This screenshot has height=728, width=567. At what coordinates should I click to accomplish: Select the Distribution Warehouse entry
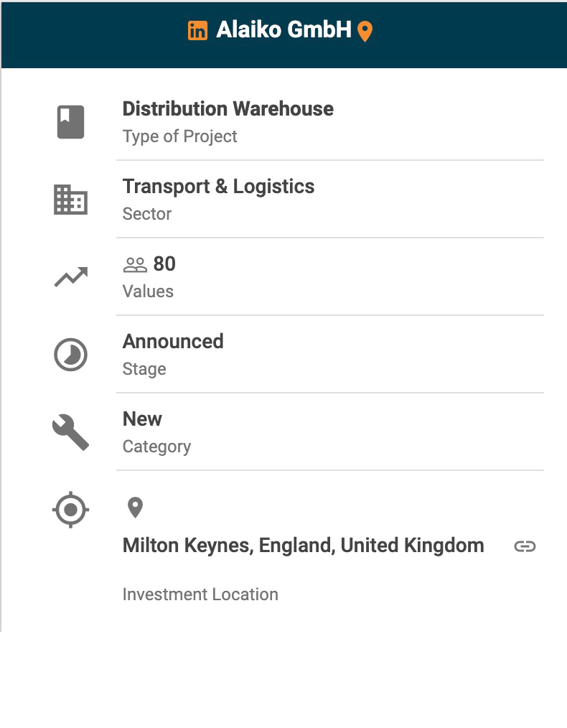coord(228,109)
